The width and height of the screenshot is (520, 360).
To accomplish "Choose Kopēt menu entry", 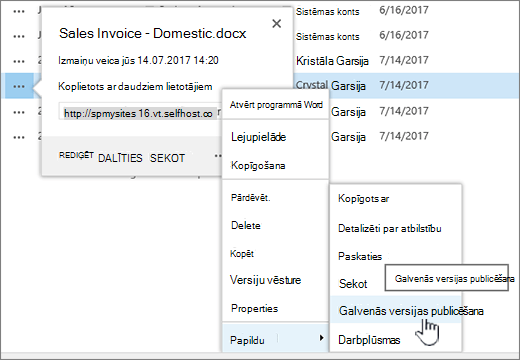I will pyautogui.click(x=275, y=253).
